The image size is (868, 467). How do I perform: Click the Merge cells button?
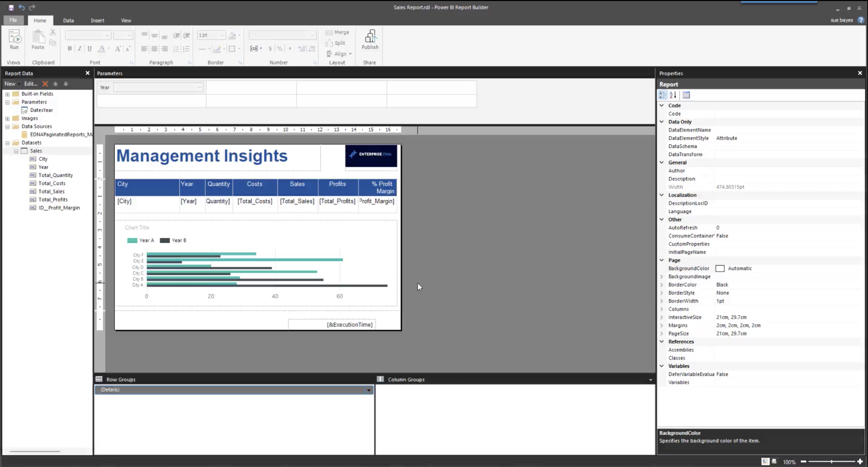point(338,33)
